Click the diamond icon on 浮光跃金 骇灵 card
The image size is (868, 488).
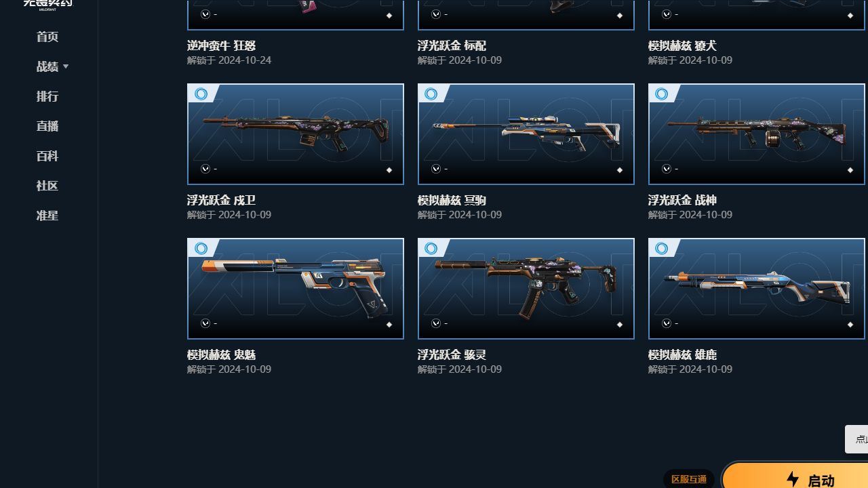(x=620, y=325)
